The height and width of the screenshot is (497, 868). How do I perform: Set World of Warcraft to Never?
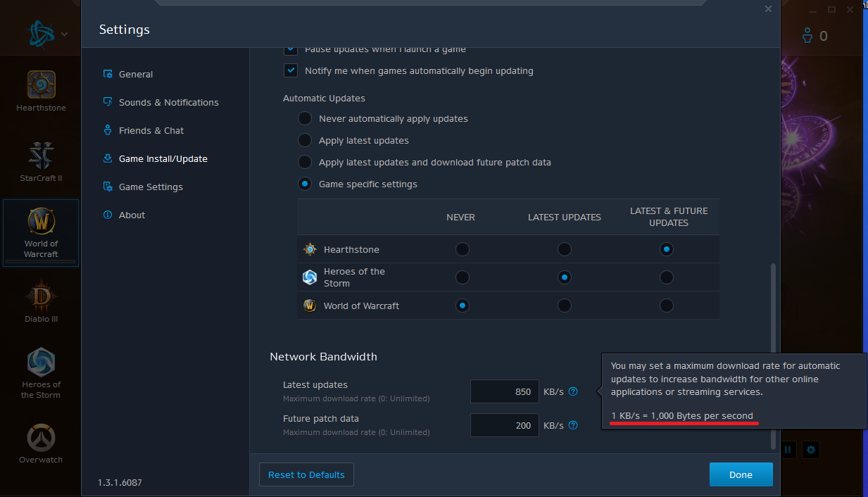(462, 306)
